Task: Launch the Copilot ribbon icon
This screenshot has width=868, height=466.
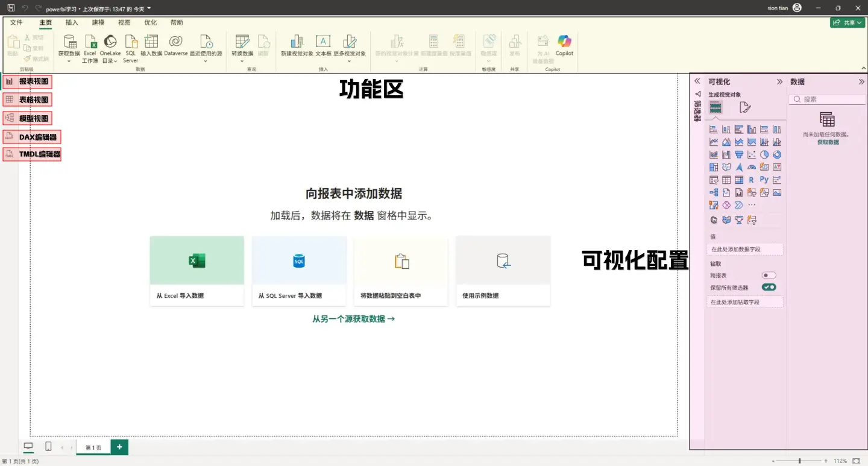Action: [564, 42]
